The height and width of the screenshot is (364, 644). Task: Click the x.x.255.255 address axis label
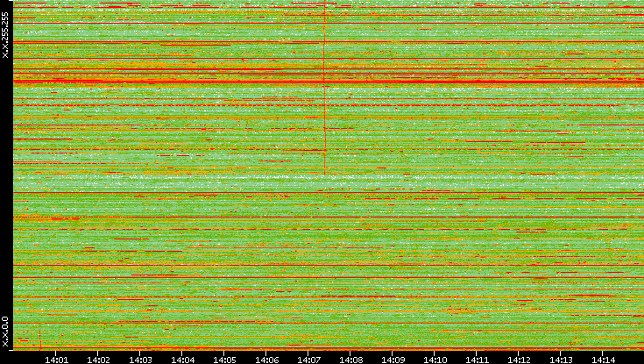click(5, 35)
